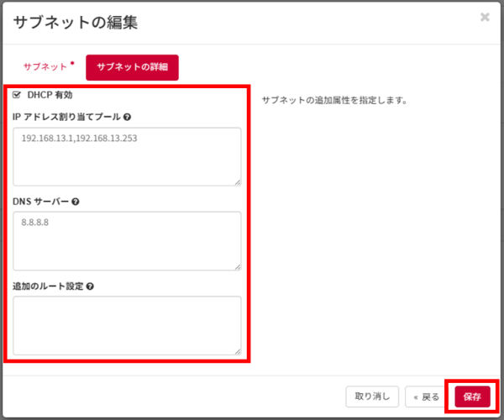
Task: Click inside the DNS サーバー field showing 8.8.8.8
Action: (x=127, y=241)
